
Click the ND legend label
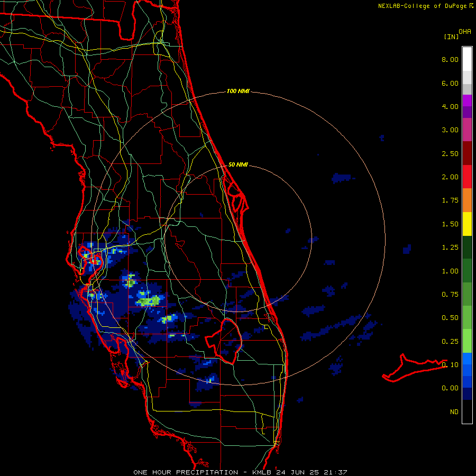(x=454, y=412)
